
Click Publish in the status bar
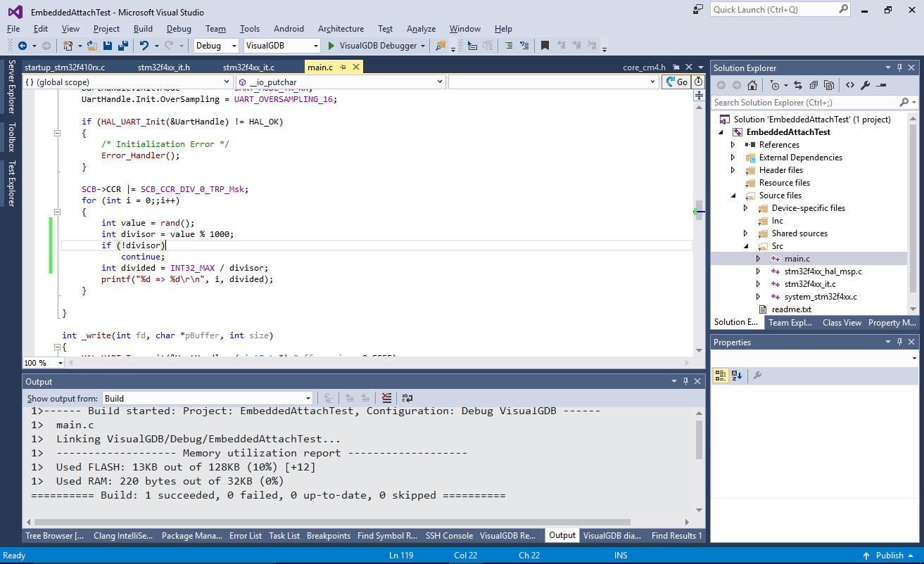click(890, 556)
